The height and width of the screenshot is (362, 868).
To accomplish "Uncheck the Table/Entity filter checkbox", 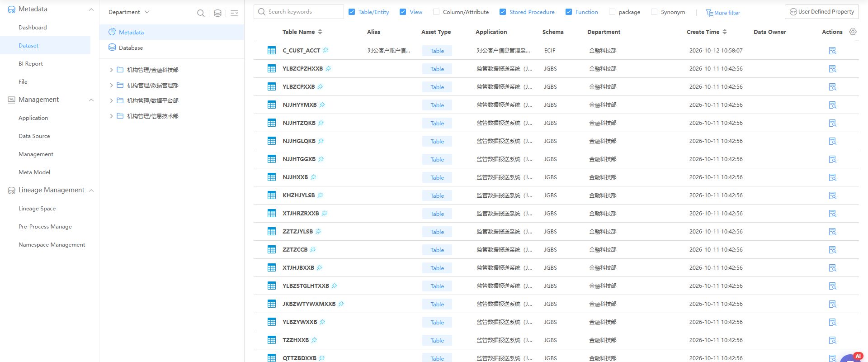I will pos(352,12).
